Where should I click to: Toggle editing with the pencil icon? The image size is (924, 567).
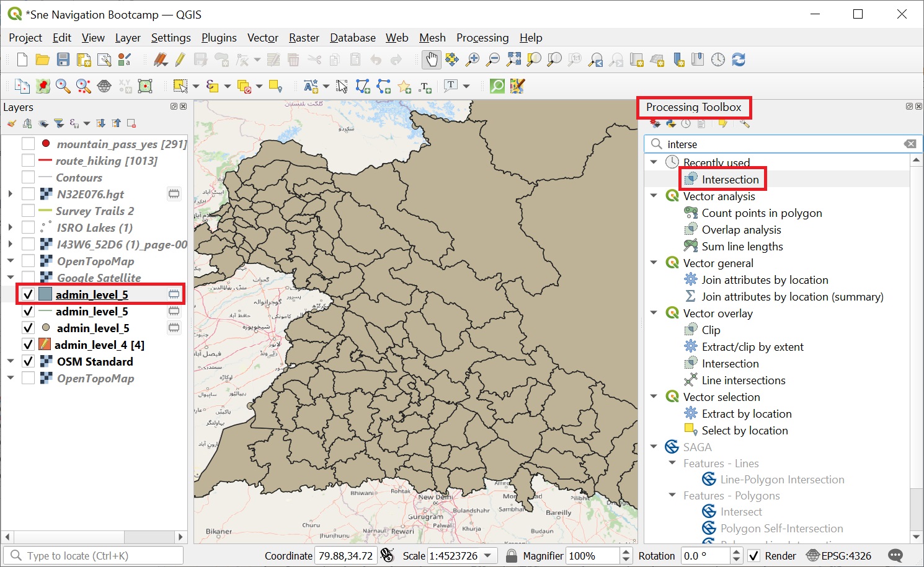tap(180, 59)
